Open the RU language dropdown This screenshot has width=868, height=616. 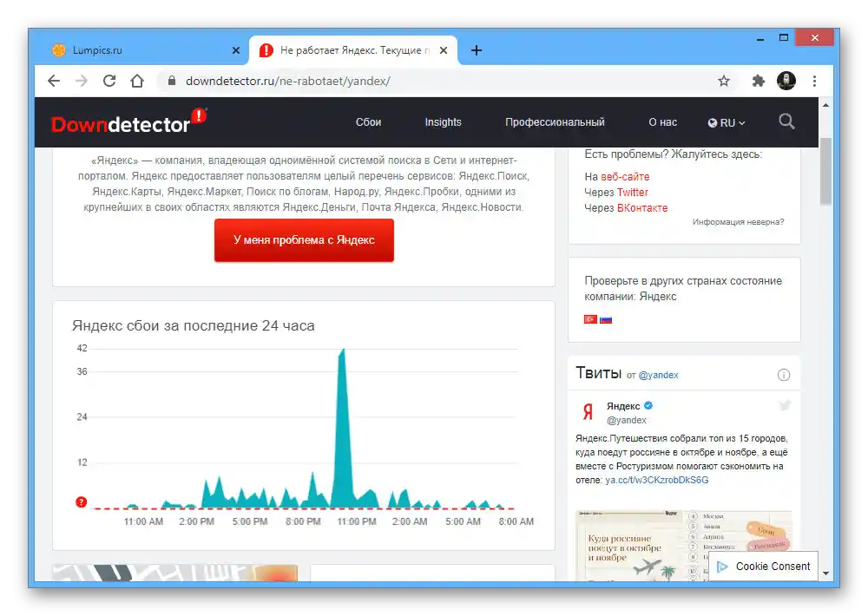tap(727, 121)
